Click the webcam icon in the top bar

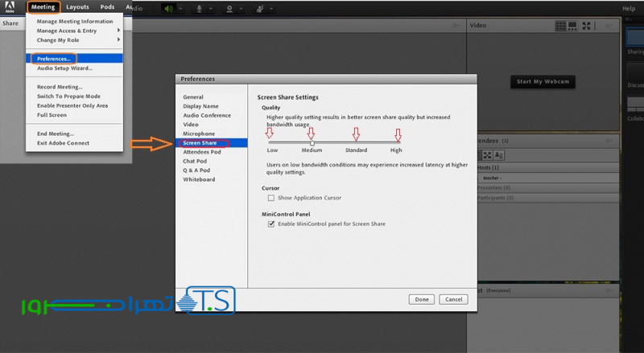(x=230, y=8)
